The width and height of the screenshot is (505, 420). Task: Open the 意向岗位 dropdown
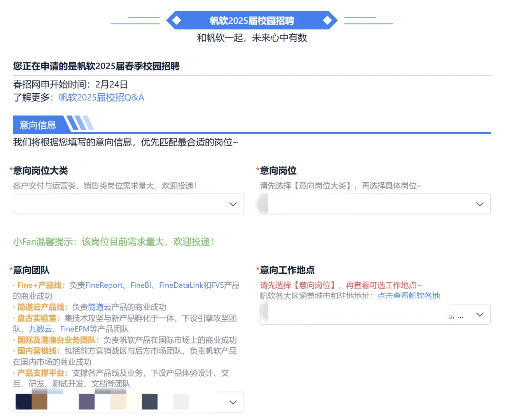coord(375,204)
